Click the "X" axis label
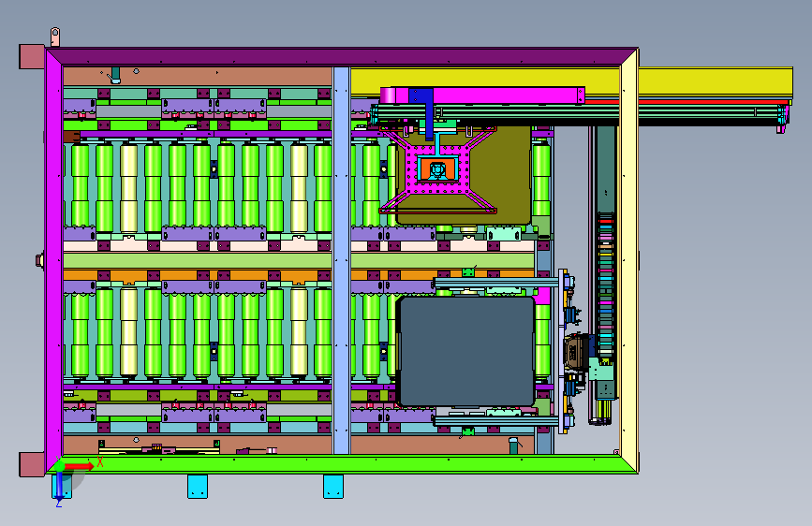 [100, 461]
